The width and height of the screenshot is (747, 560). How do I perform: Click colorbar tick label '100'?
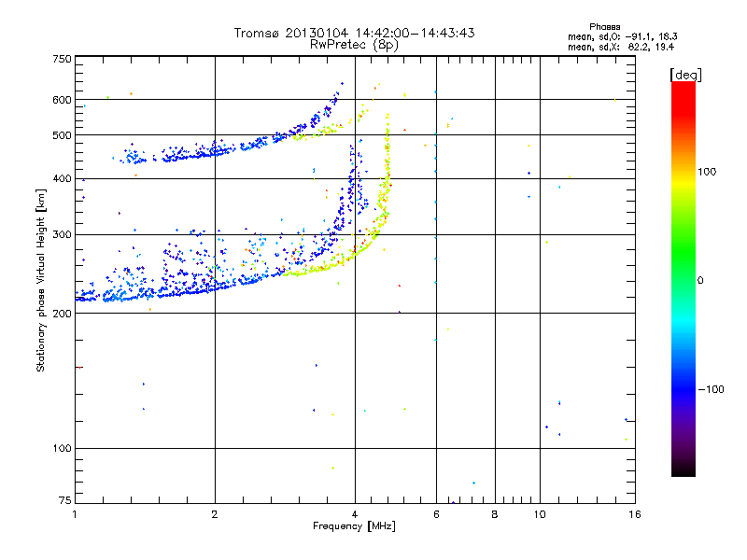tap(707, 172)
